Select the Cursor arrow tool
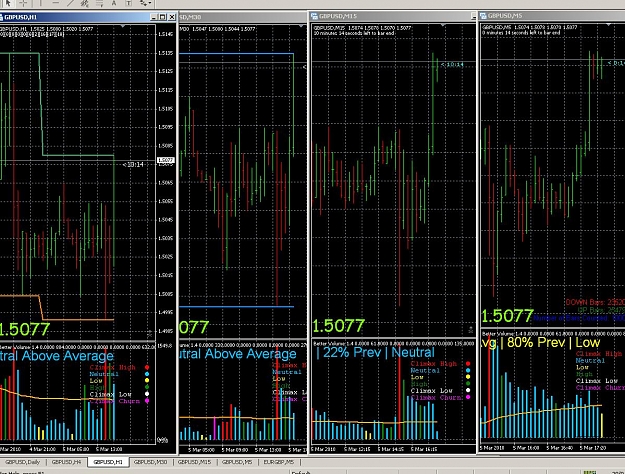Image resolution: width=625 pixels, height=474 pixels. point(8,3)
